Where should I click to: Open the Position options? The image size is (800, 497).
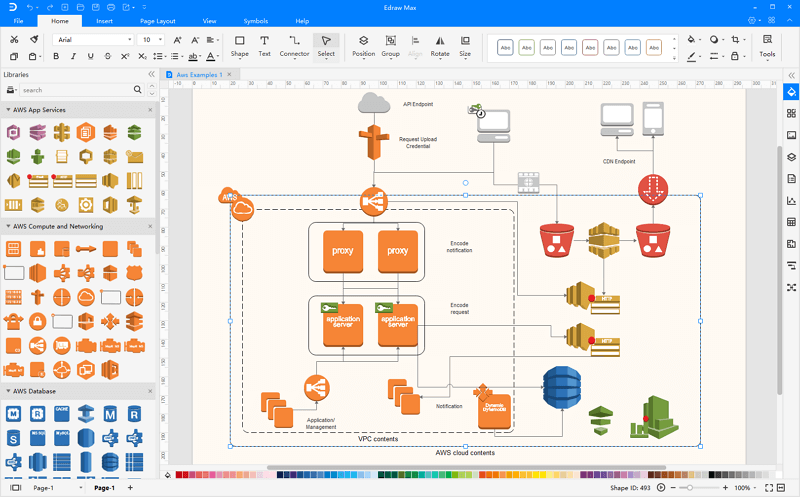point(363,46)
